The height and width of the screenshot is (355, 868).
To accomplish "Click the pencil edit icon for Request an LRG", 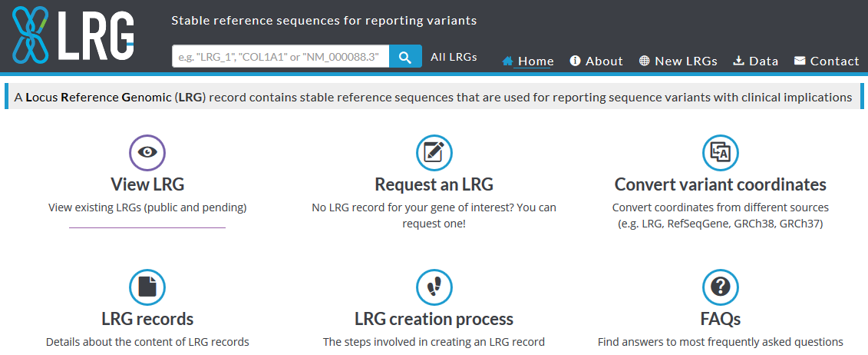I will pos(434,152).
